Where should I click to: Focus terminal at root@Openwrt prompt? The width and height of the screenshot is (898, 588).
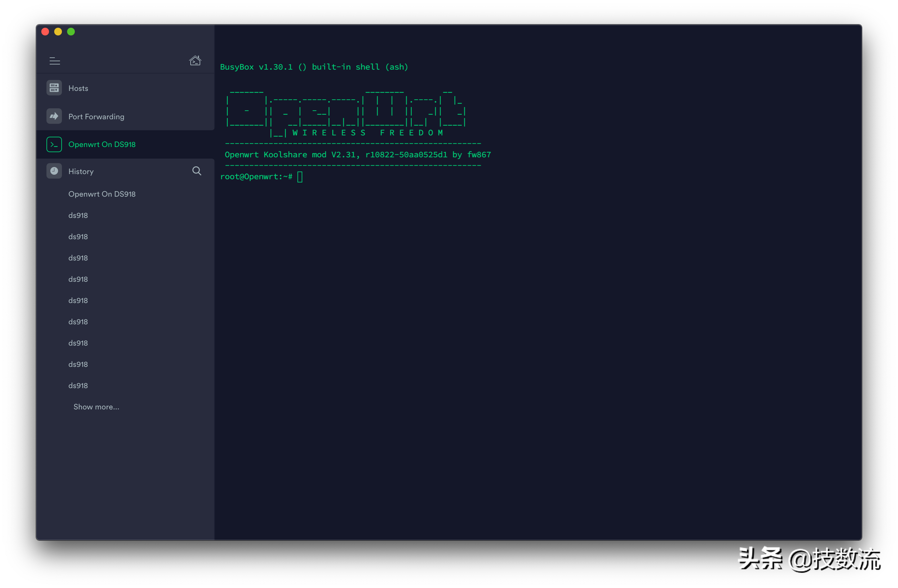(300, 177)
